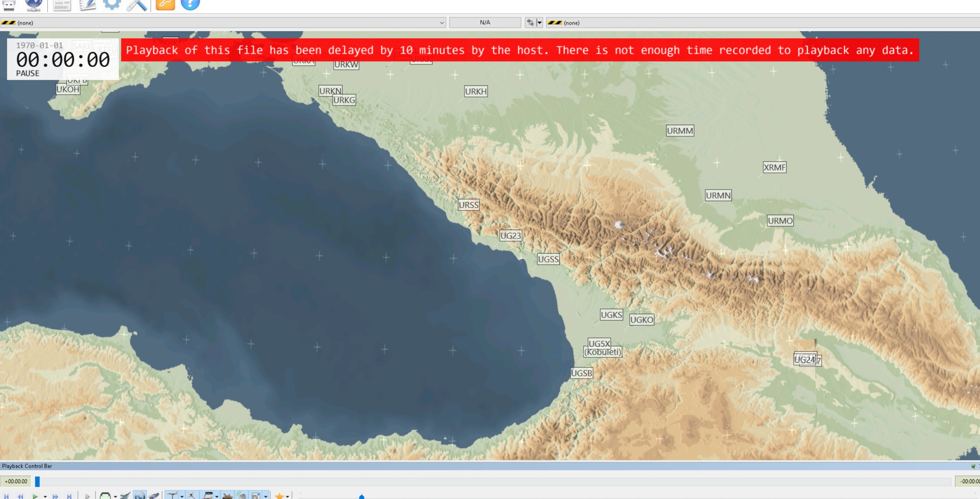
Task: Select the URKW airbase label
Action: pos(346,64)
